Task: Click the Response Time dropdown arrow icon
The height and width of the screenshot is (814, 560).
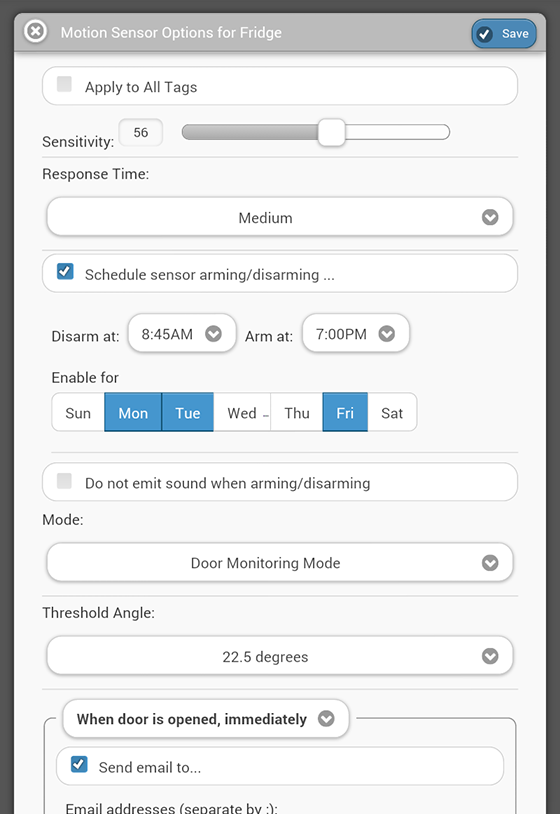Action: click(x=490, y=217)
